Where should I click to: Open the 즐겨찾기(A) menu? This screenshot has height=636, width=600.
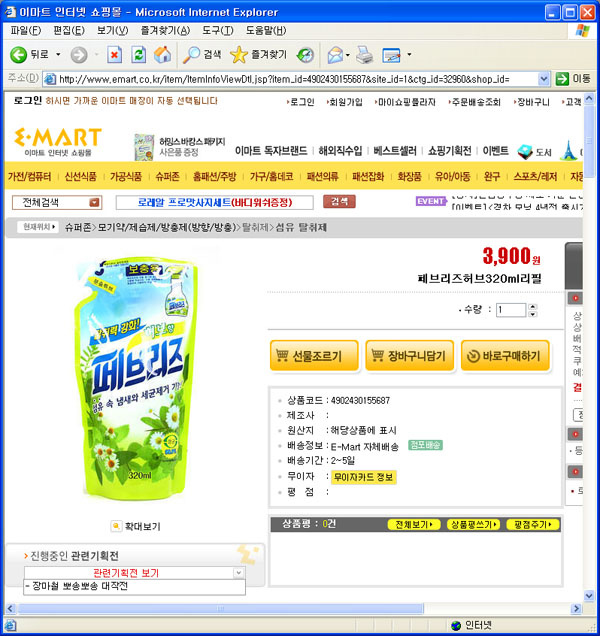pos(165,30)
